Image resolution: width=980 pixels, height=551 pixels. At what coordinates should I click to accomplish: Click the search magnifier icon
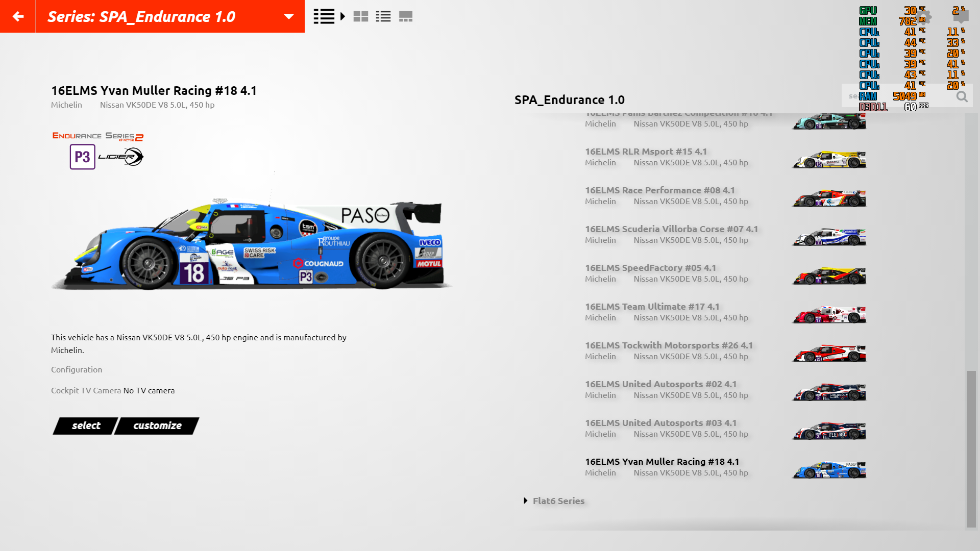coord(962,96)
